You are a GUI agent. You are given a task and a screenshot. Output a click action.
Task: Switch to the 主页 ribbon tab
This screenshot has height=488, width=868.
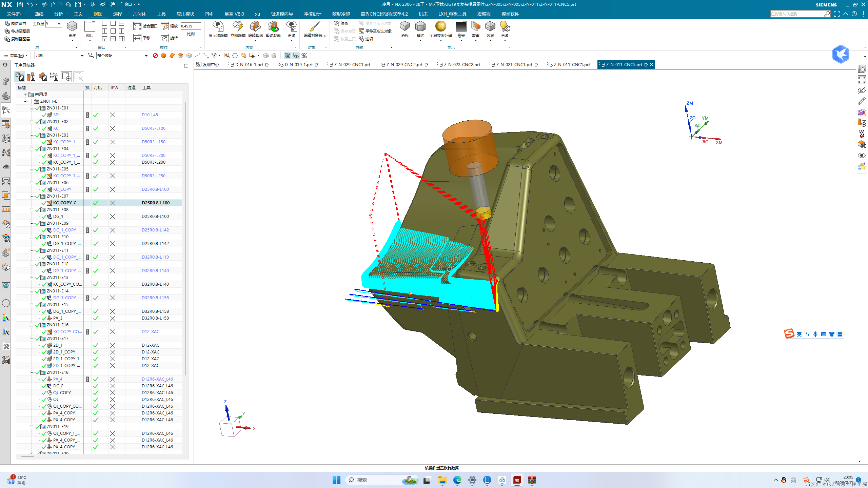[x=78, y=14]
